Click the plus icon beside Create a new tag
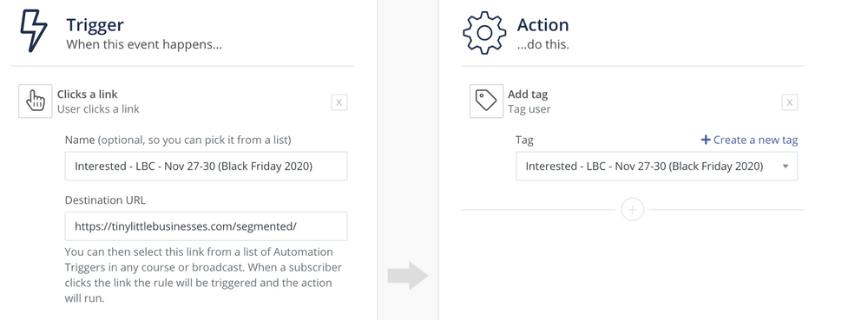868x320 pixels. [705, 140]
